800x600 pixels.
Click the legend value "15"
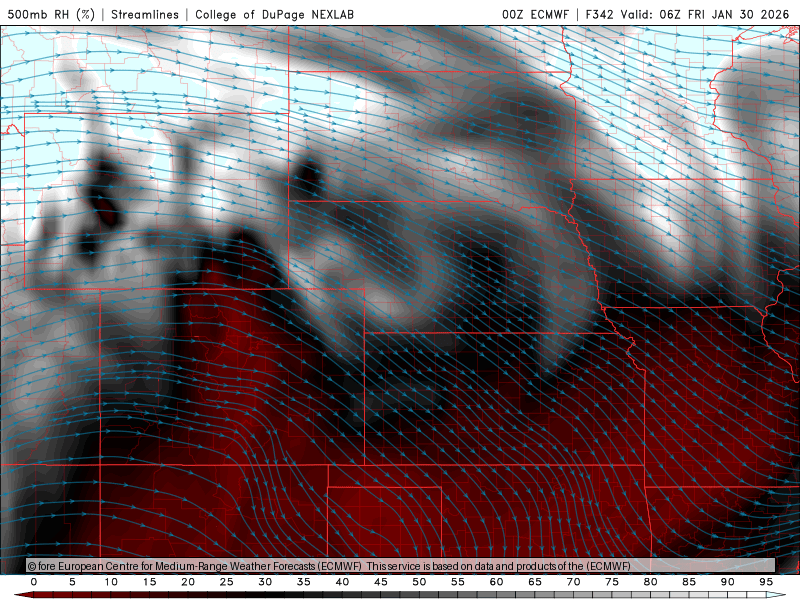click(149, 582)
